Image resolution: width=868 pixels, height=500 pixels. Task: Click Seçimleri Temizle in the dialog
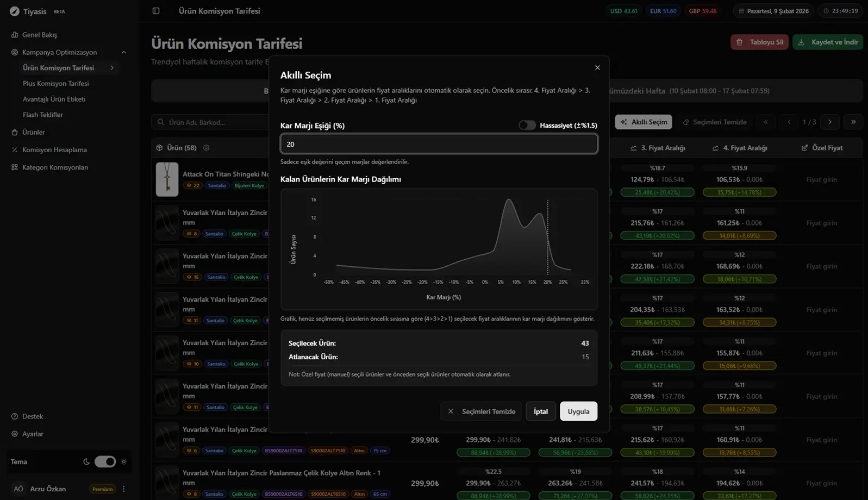coord(481,411)
